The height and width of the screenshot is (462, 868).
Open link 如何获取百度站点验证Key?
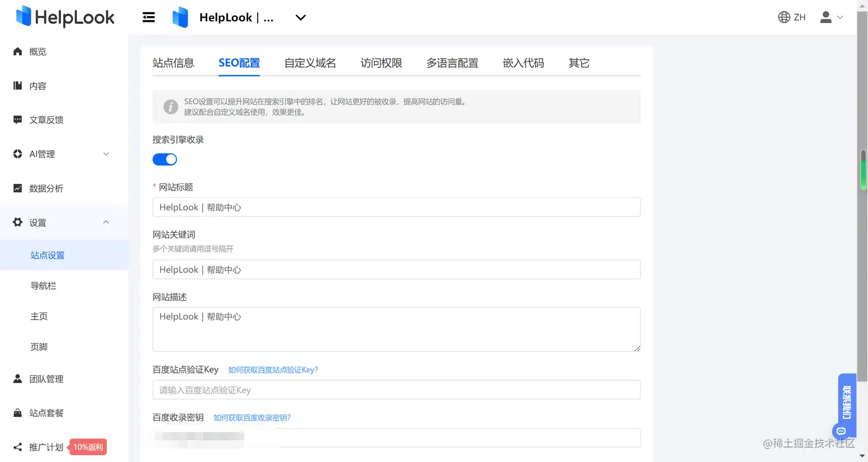(x=273, y=369)
